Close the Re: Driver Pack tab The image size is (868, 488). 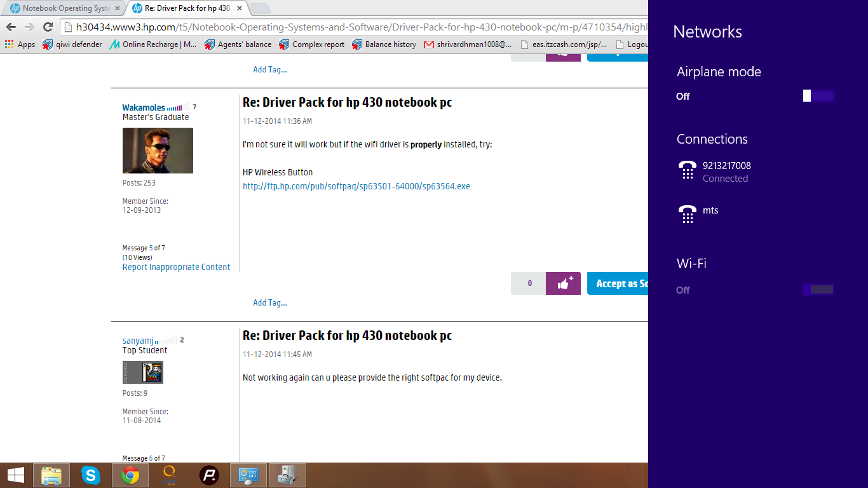[238, 9]
